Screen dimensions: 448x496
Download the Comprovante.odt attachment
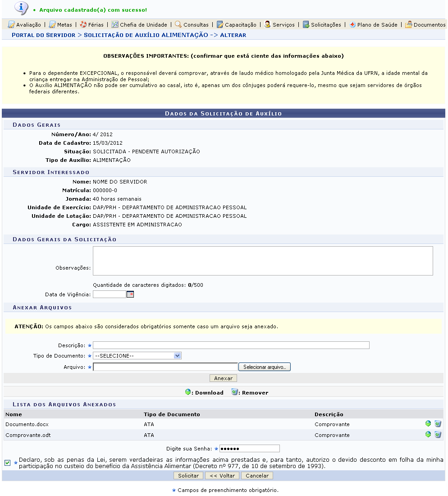click(428, 434)
